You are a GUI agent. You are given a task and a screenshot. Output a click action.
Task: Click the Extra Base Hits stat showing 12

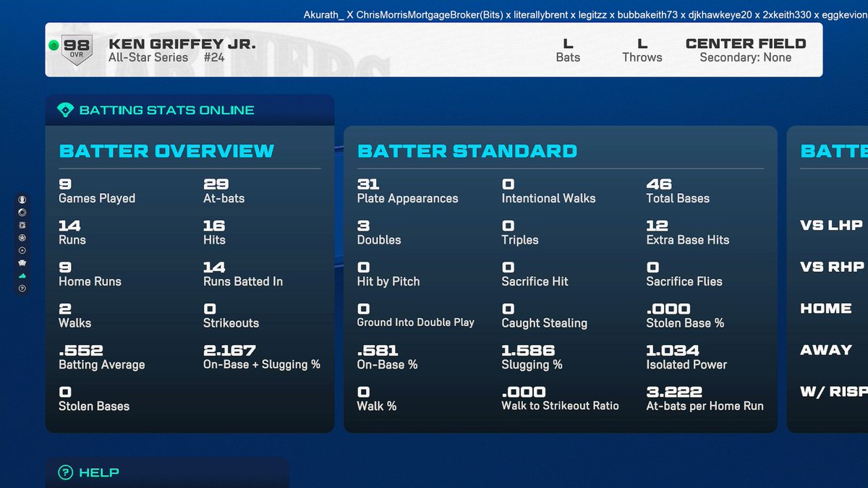[x=688, y=233]
